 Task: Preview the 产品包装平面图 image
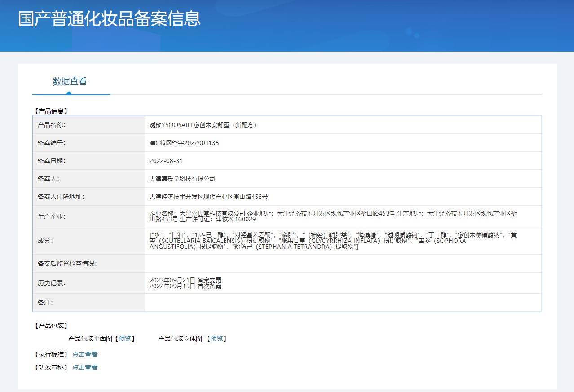(x=125, y=339)
